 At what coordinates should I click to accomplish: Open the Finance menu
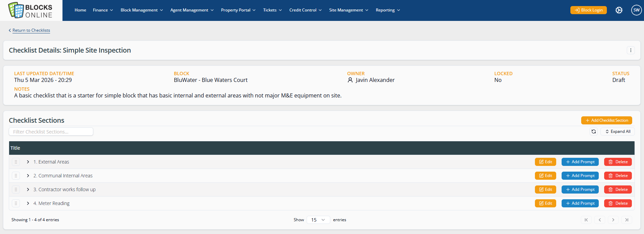(x=103, y=10)
